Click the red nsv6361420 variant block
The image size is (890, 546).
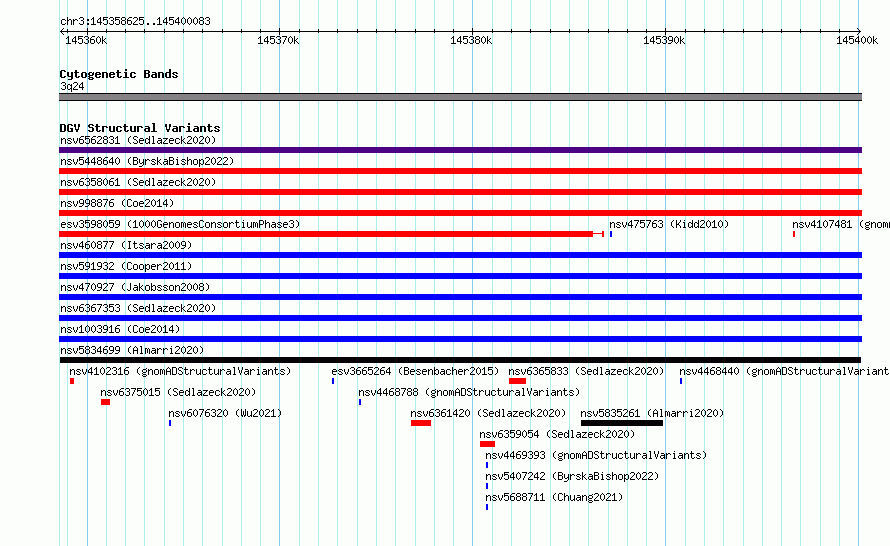(421, 423)
